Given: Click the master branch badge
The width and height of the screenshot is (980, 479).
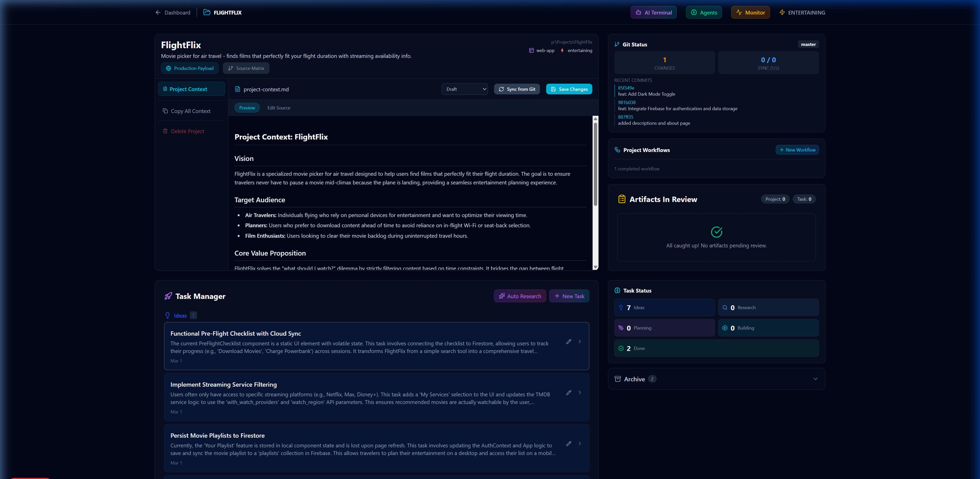Looking at the screenshot, I should 808,44.
